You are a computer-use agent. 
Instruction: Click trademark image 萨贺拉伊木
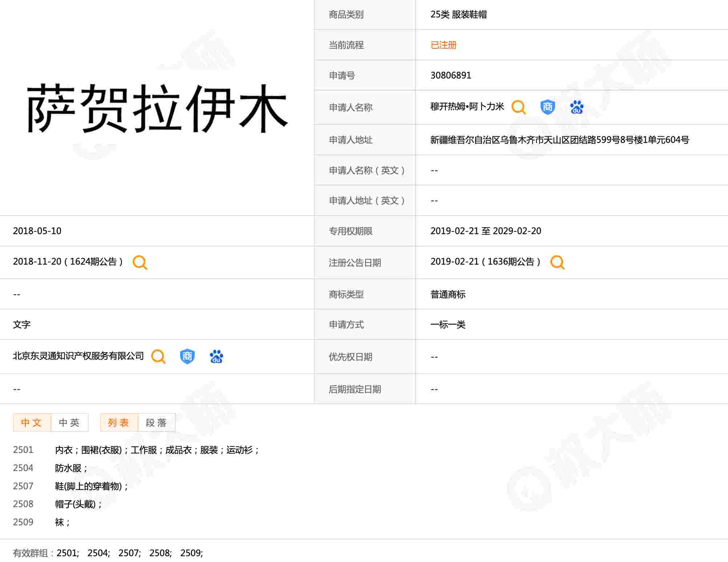pos(157,108)
